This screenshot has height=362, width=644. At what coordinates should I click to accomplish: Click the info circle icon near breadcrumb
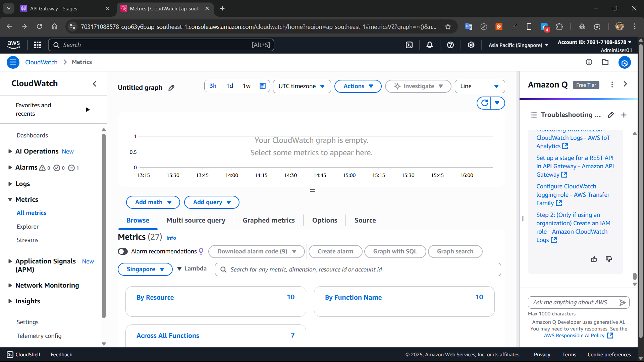pos(589,62)
